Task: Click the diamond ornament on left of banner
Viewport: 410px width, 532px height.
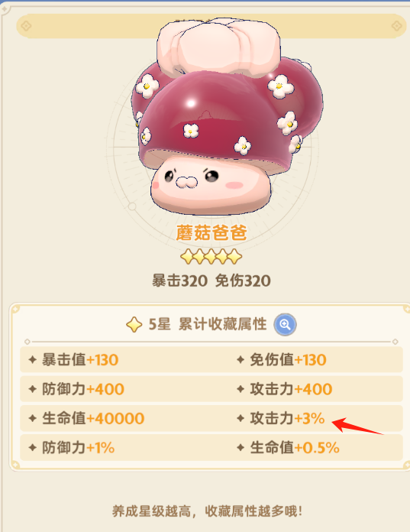Action: pos(26,26)
